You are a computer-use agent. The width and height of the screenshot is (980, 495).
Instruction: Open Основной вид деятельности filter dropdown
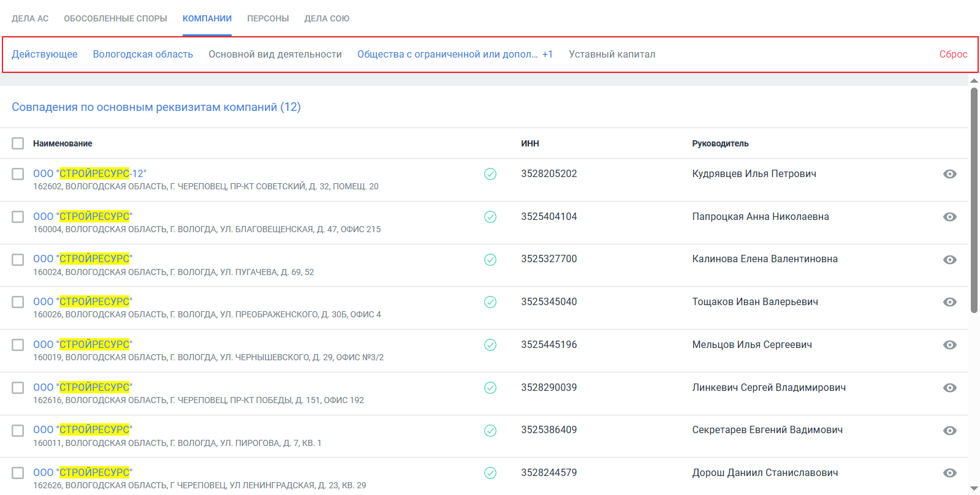click(275, 55)
